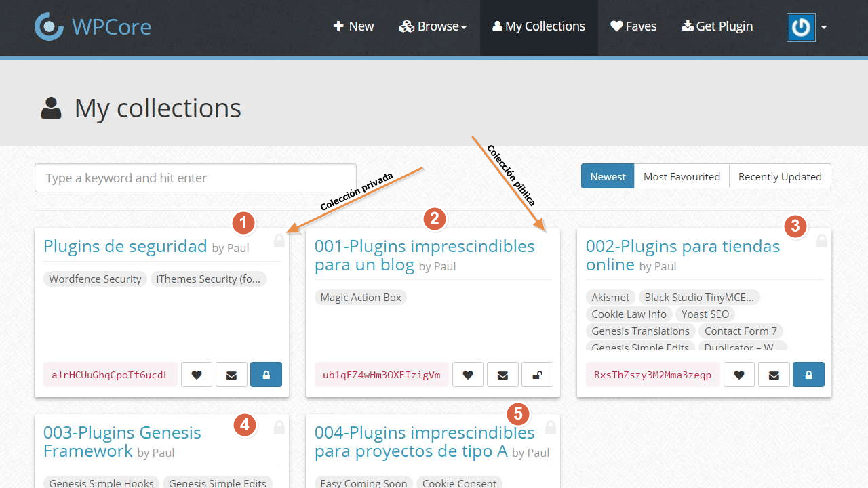This screenshot has height=488, width=868.
Task: Open 002-Plugins para tiendas online collection
Action: [683, 255]
